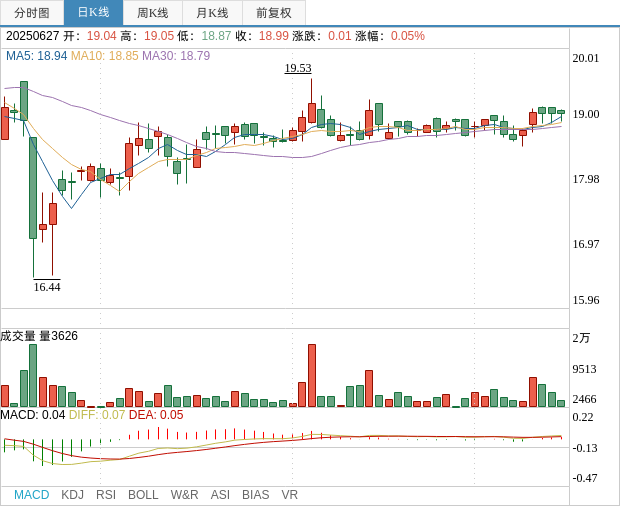Click the low price value 18.87

click(216, 36)
